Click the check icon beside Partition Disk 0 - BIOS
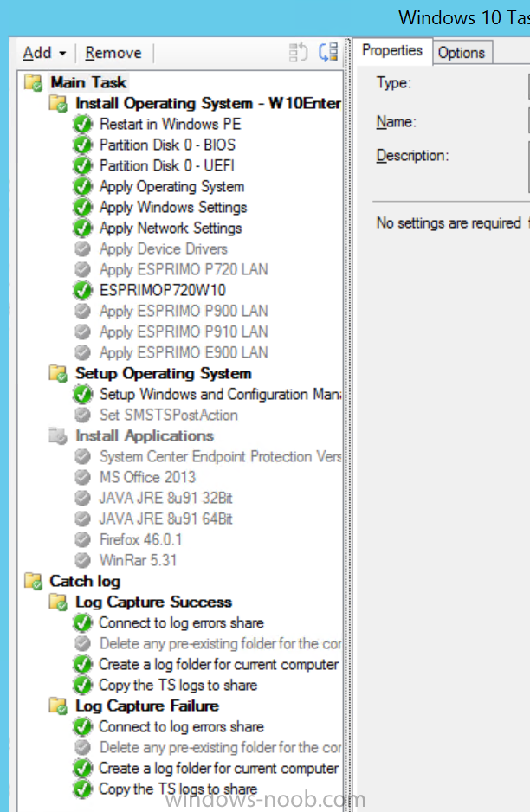This screenshot has height=812, width=530. tap(83, 145)
